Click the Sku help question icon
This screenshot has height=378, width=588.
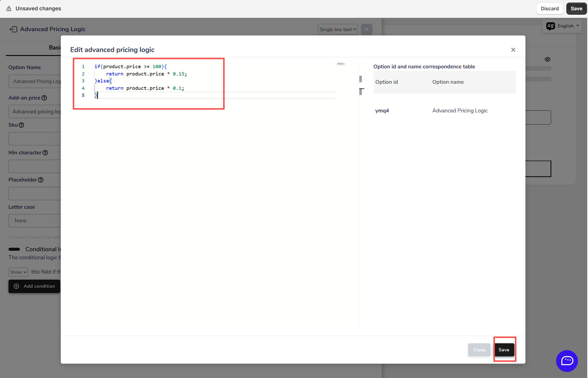[22, 125]
